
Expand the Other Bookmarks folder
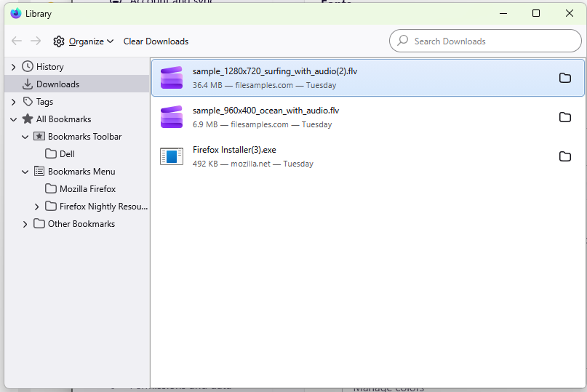click(25, 224)
